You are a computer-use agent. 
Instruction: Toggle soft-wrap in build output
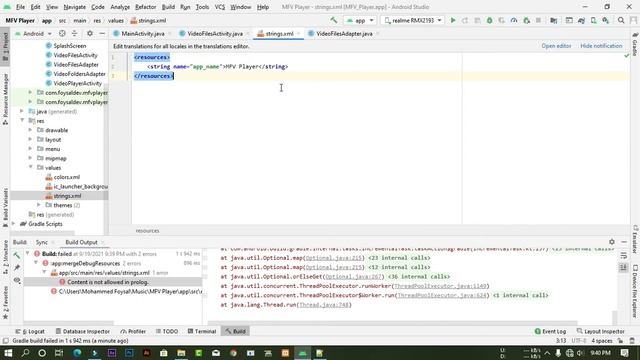623,256
